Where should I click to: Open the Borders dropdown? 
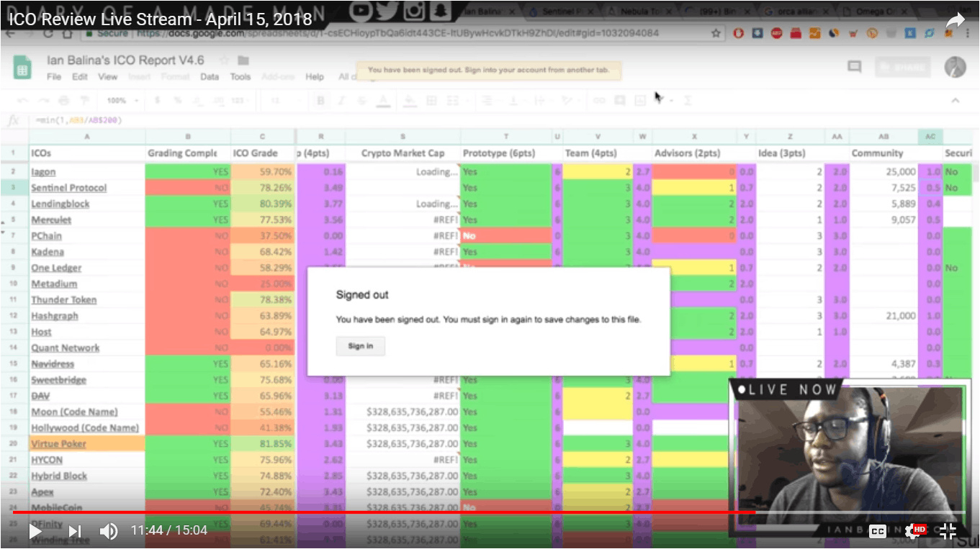point(431,101)
